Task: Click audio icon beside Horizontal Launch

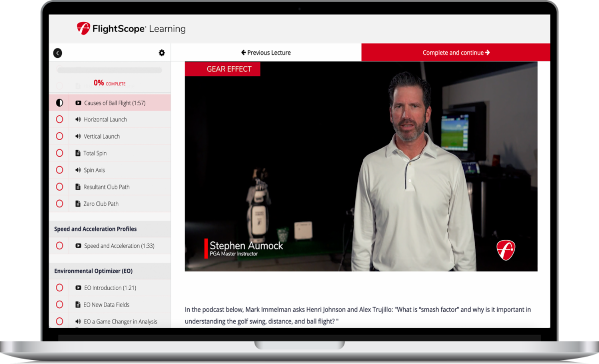Action: (x=78, y=120)
